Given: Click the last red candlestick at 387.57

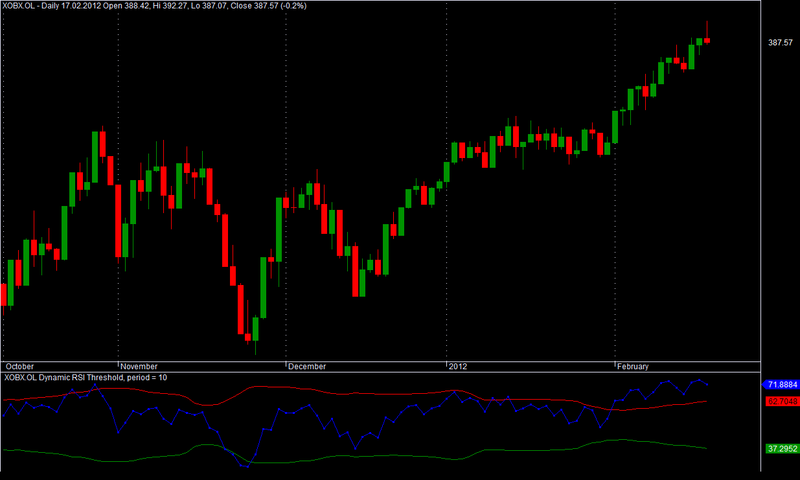Looking at the screenshot, I should pyautogui.click(x=707, y=40).
